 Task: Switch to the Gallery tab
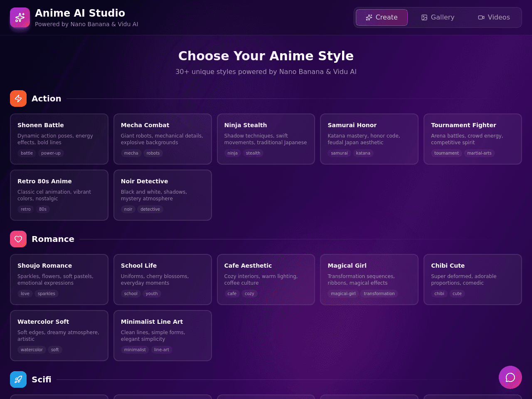tap(438, 17)
